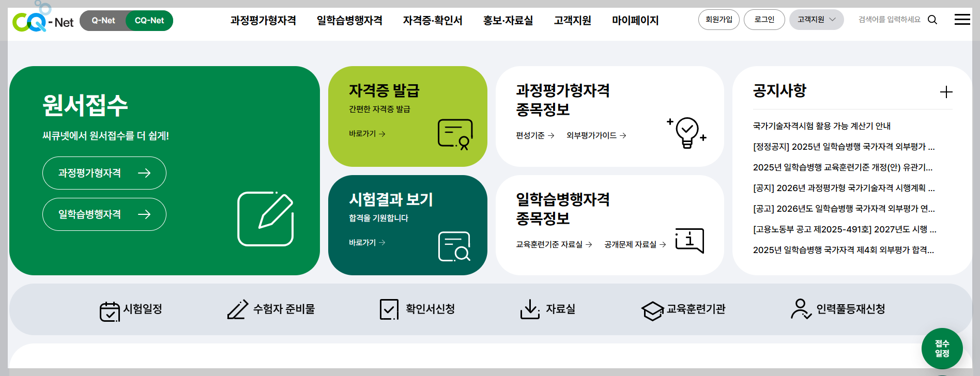
Task: Open notice 국가기술자격시험 활용 가능 계산기 안내
Action: [x=822, y=126]
